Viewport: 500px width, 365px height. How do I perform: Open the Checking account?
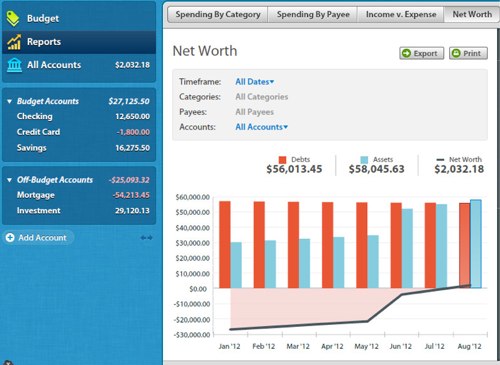point(79,116)
